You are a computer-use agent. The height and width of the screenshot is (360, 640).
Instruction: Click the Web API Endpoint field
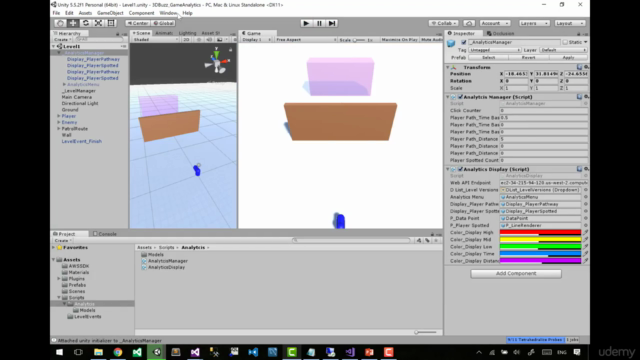click(x=544, y=183)
